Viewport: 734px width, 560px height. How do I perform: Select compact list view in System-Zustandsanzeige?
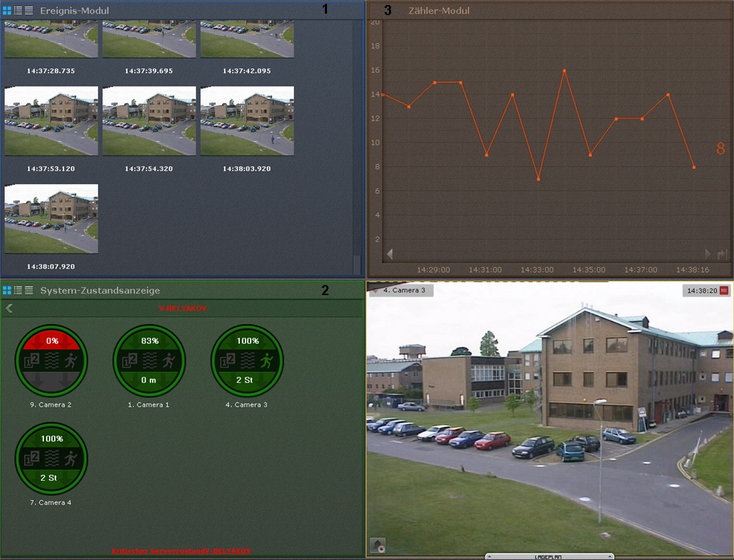click(x=29, y=290)
